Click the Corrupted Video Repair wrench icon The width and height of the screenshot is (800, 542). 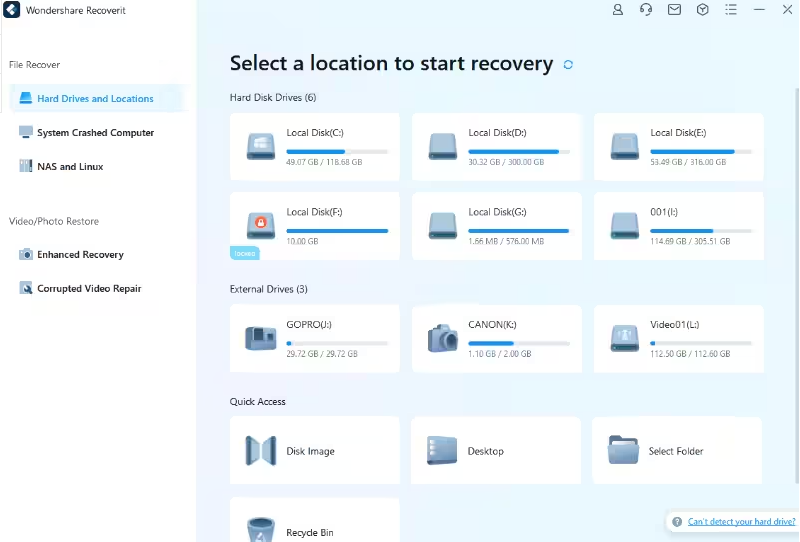click(26, 288)
